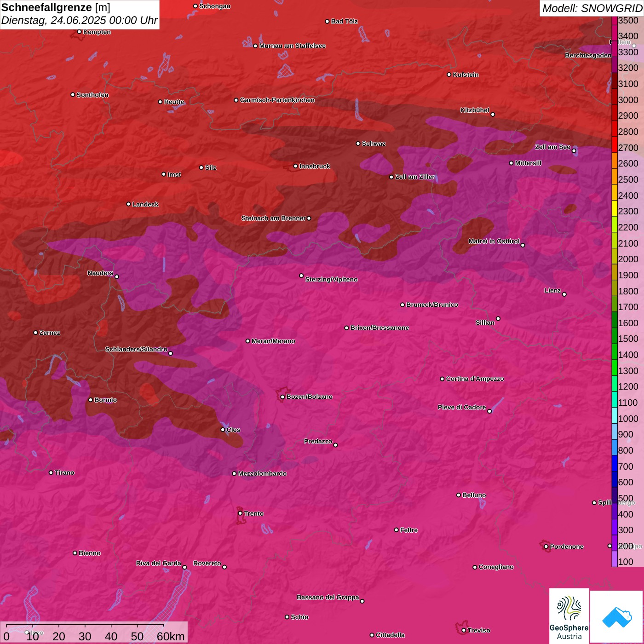Click the Belluno label
644x644 pixels.
[474, 495]
